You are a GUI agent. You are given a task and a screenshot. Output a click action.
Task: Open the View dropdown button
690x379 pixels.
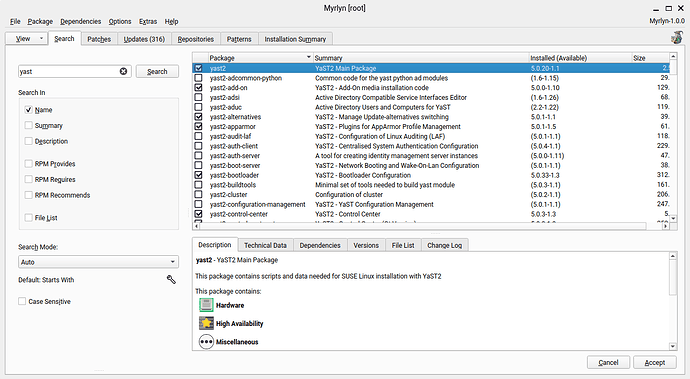(x=26, y=39)
